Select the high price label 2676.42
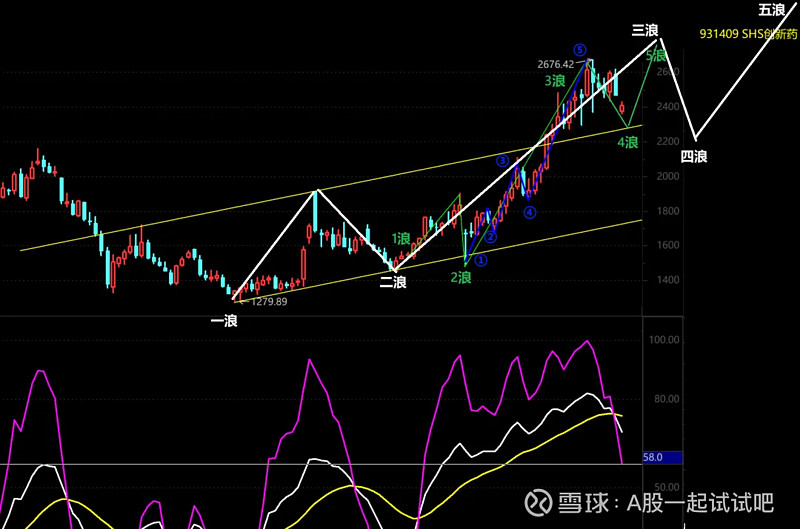This screenshot has width=800, height=529. tap(556, 64)
